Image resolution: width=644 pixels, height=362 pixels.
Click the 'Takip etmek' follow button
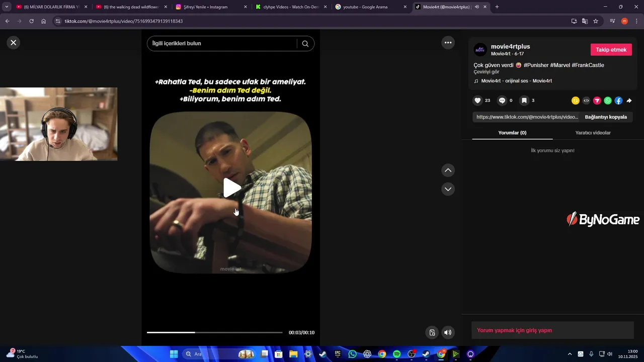[611, 50]
